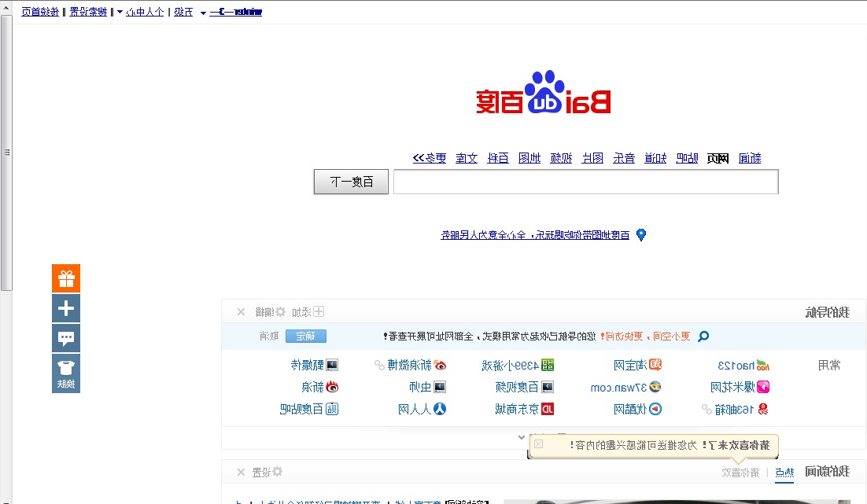Click the 京东商城 JD red icon

click(x=548, y=409)
